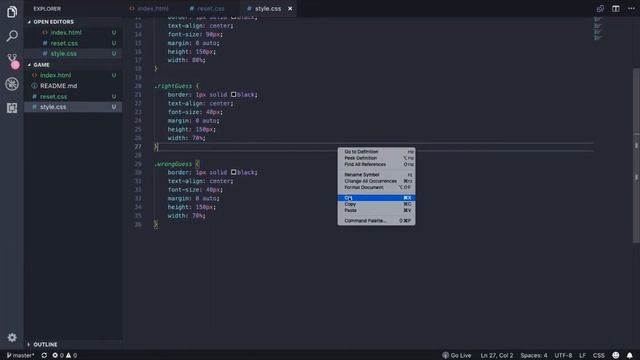640x360 pixels.
Task: Open index.html in the GAME folder
Action: coord(73,75)
